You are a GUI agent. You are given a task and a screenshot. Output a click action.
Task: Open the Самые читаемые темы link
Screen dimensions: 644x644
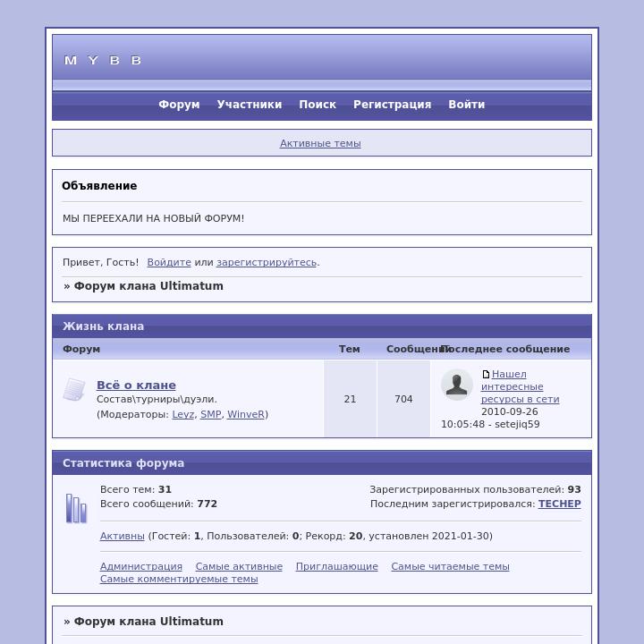pos(450,566)
